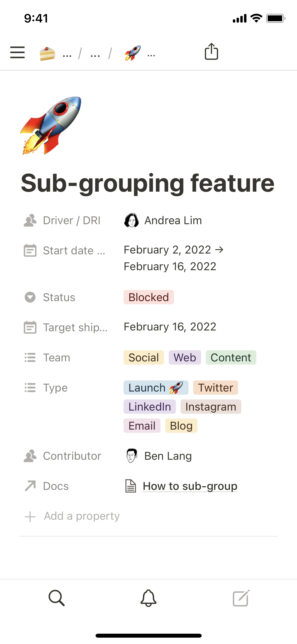This screenshot has height=644, width=297.
Task: Open the hamburger sidebar menu
Action: (17, 52)
